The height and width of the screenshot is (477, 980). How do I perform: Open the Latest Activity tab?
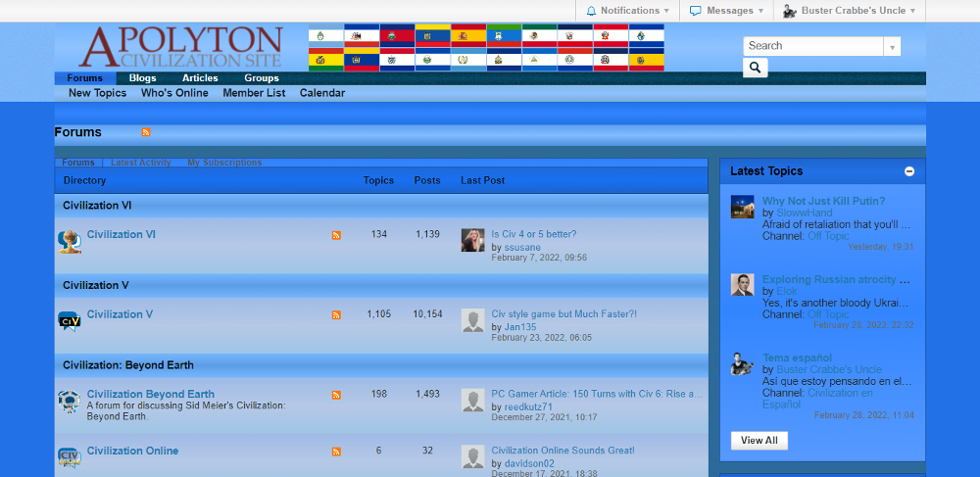(141, 163)
